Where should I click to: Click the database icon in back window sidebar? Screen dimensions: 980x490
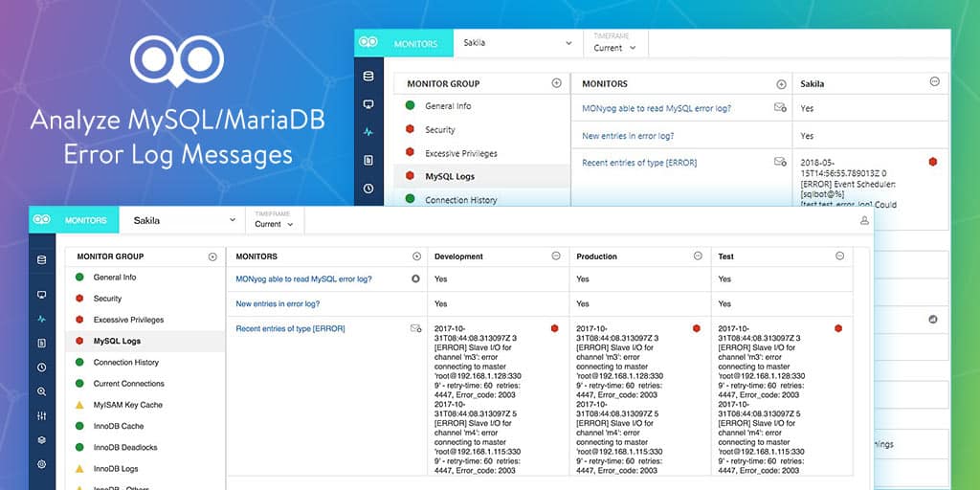coord(368,77)
